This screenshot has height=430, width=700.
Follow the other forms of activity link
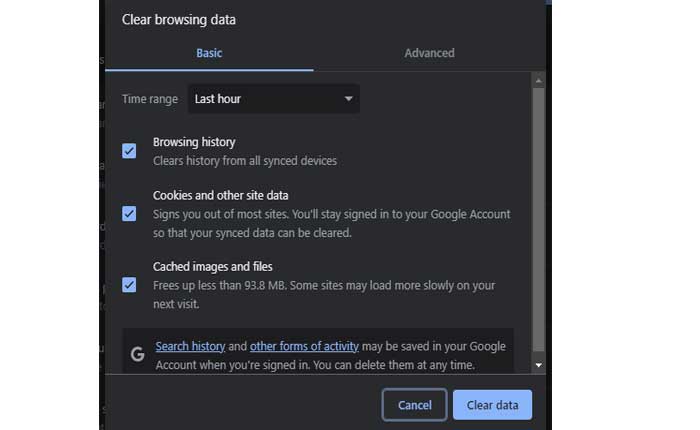(304, 346)
